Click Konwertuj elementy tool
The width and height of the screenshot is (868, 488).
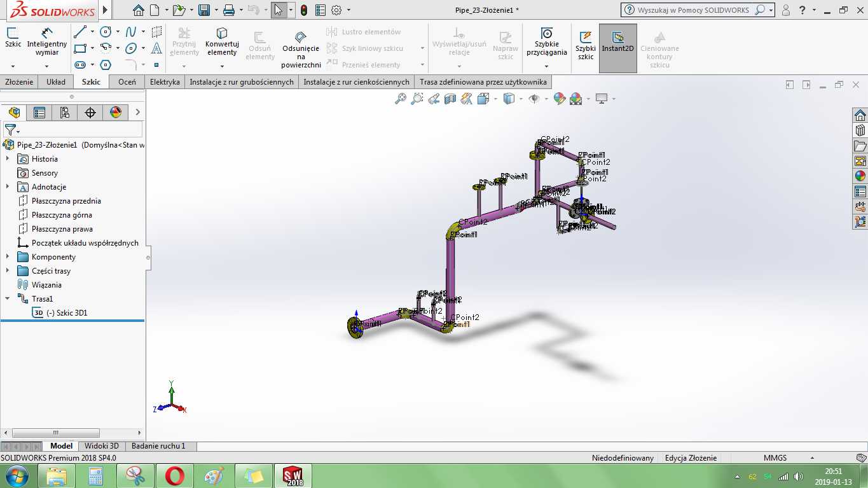[222, 41]
